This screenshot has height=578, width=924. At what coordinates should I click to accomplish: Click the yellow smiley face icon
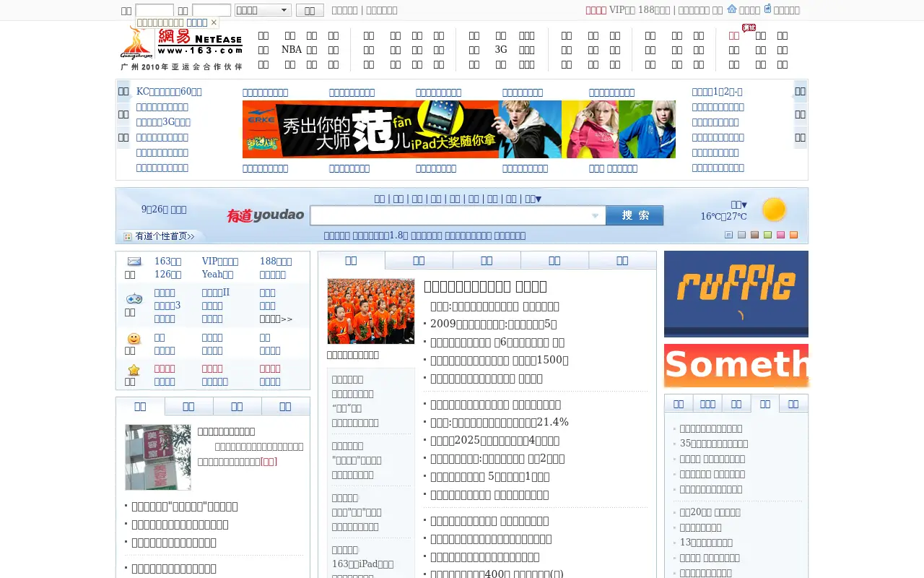(134, 339)
